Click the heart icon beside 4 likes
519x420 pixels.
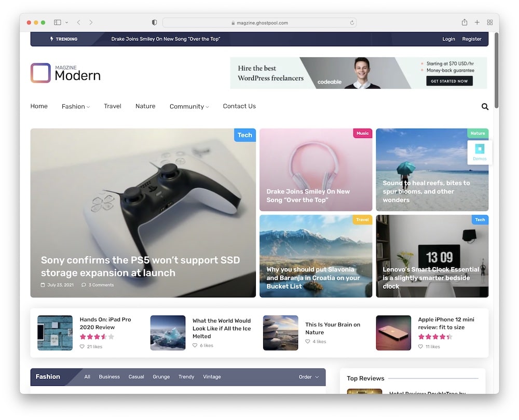tap(307, 341)
